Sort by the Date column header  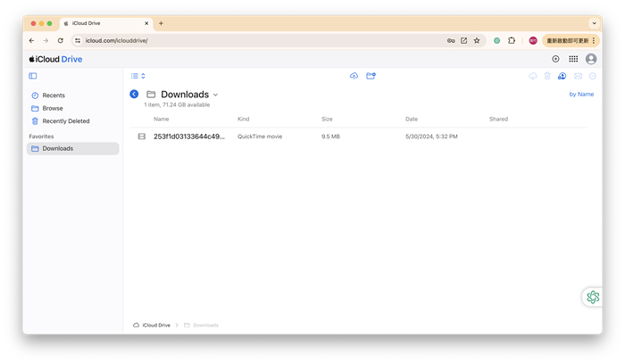coord(412,119)
